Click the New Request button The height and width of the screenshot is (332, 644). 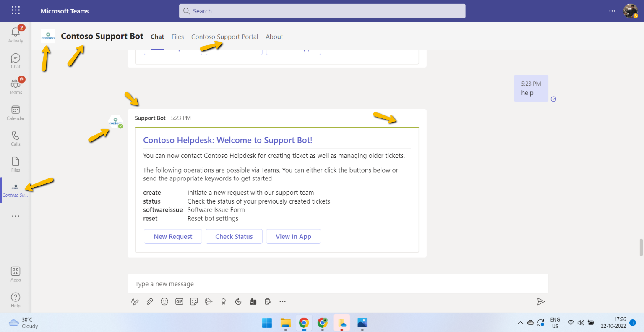click(x=172, y=236)
